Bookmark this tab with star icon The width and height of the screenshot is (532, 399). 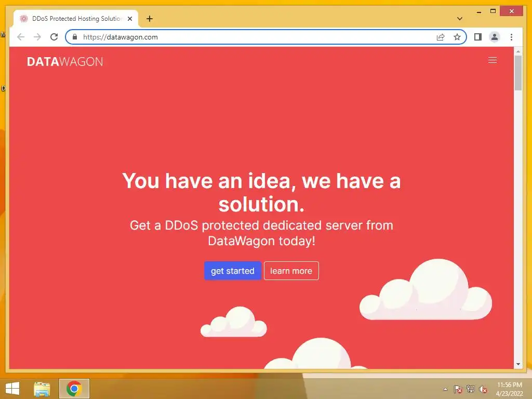click(x=457, y=37)
